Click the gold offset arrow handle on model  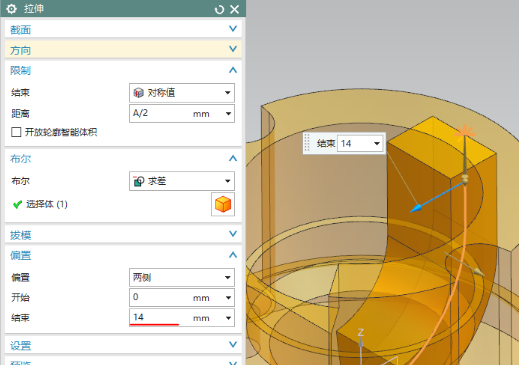[479, 272]
